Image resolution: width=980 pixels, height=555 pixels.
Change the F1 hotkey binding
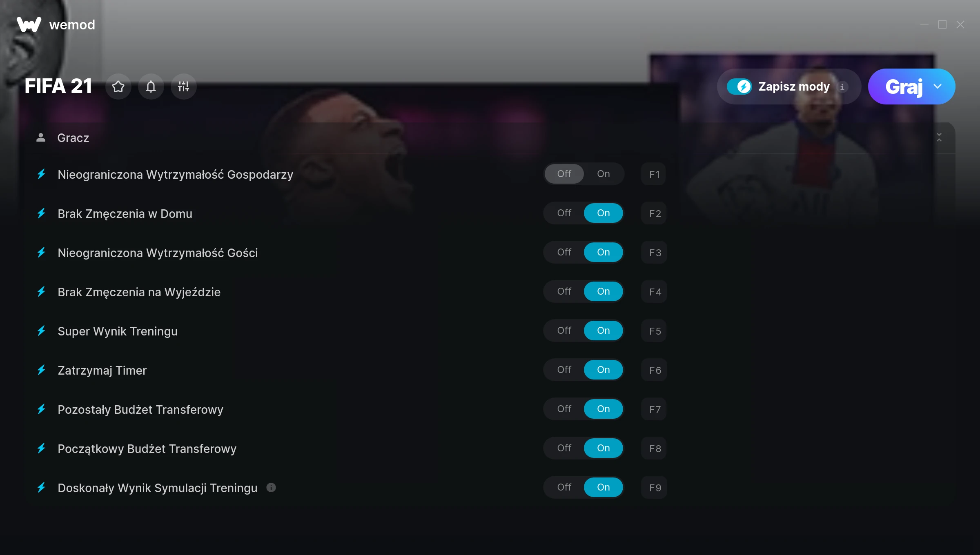click(654, 174)
